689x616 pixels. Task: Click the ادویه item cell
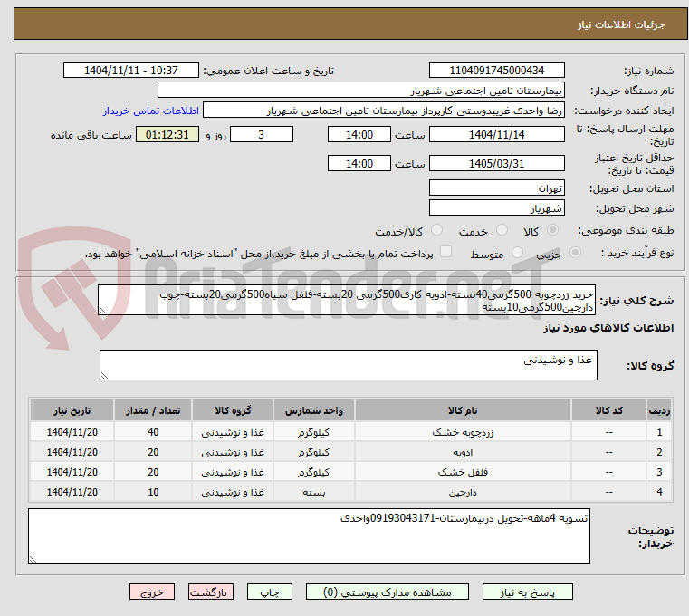(463, 452)
